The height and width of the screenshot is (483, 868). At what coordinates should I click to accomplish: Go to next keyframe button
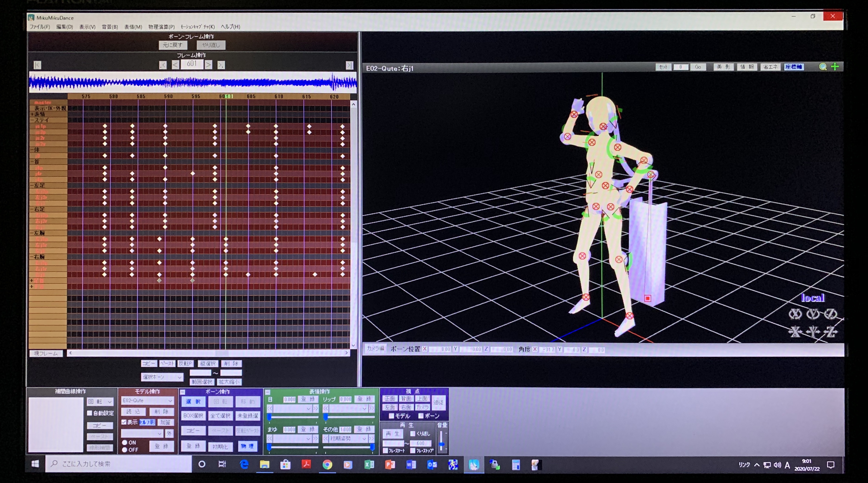pos(221,65)
